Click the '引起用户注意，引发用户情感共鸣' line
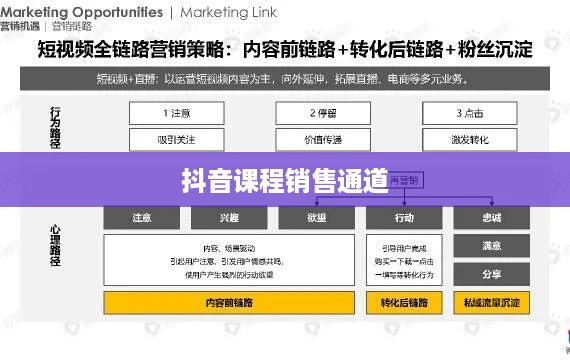This screenshot has width=570, height=360. pos(227,261)
